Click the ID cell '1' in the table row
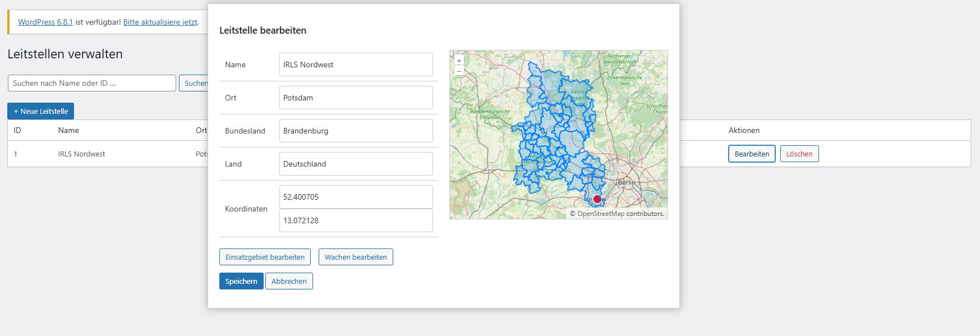 15,154
